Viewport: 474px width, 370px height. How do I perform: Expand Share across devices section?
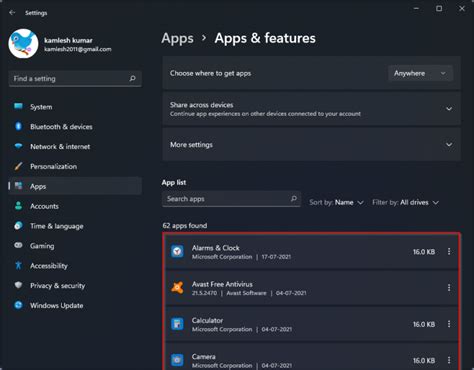pyautogui.click(x=311, y=109)
